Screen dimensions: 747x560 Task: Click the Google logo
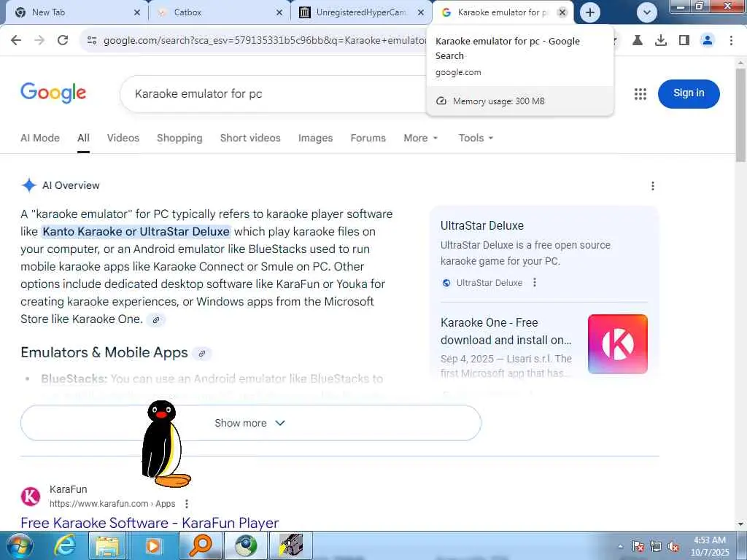click(53, 93)
